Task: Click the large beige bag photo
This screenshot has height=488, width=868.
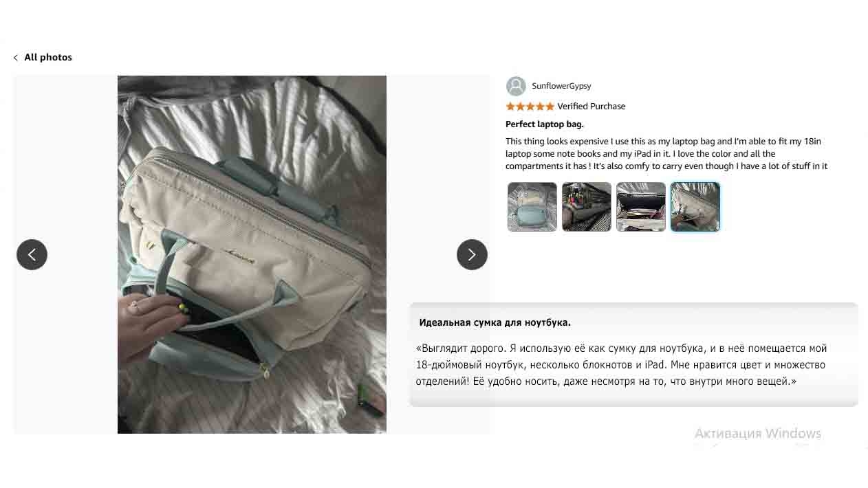Action: (252, 254)
